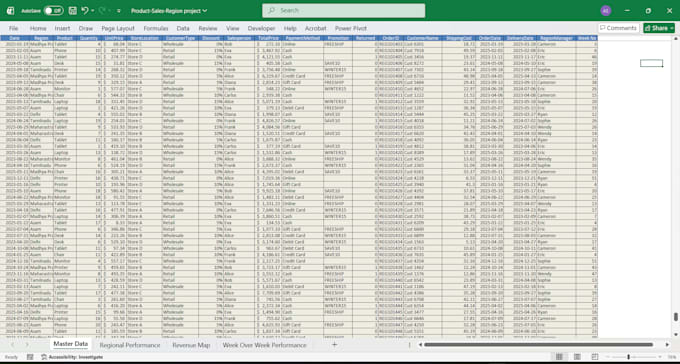Image resolution: width=680 pixels, height=364 pixels.
Task: Click the zoom percentage value
Action: [671, 357]
